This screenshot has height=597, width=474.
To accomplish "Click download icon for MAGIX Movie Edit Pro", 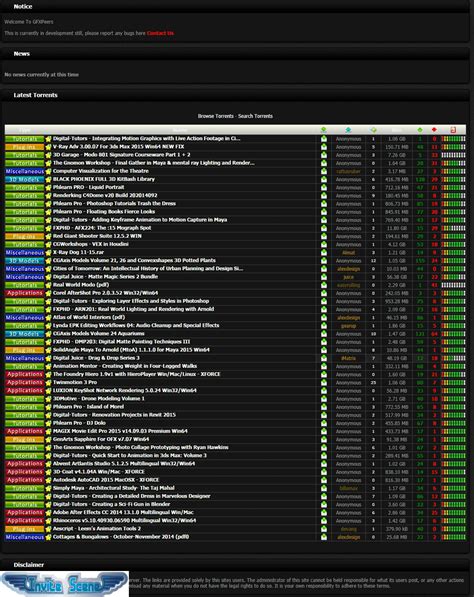I will coord(324,431).
